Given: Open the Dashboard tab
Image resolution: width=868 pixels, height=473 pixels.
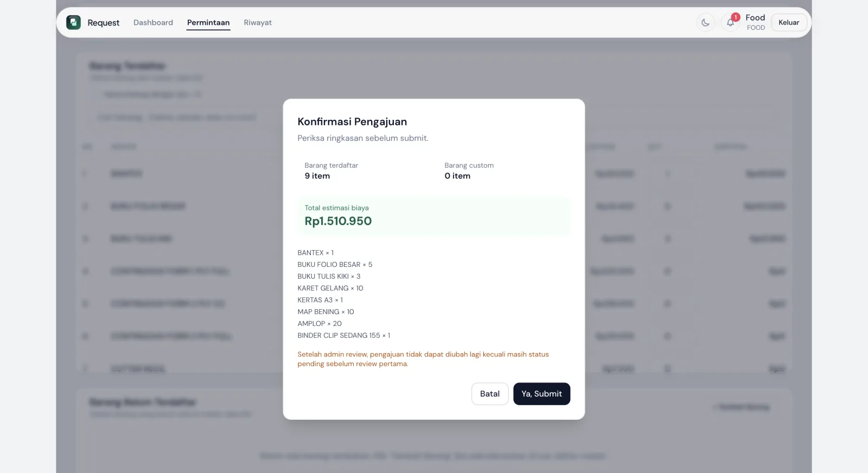Looking at the screenshot, I should pyautogui.click(x=153, y=22).
